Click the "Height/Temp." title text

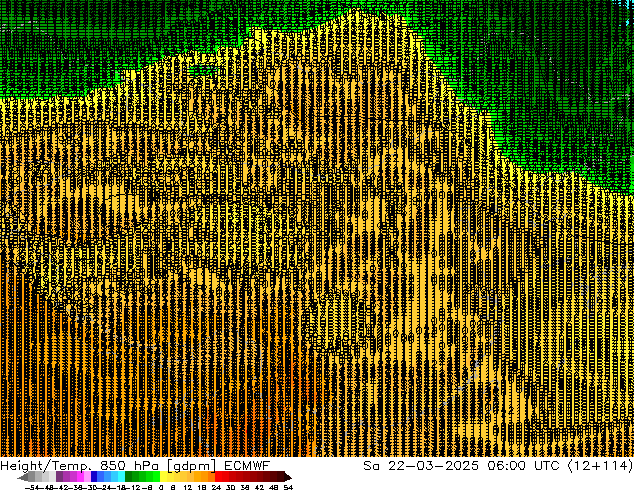pos(46,466)
